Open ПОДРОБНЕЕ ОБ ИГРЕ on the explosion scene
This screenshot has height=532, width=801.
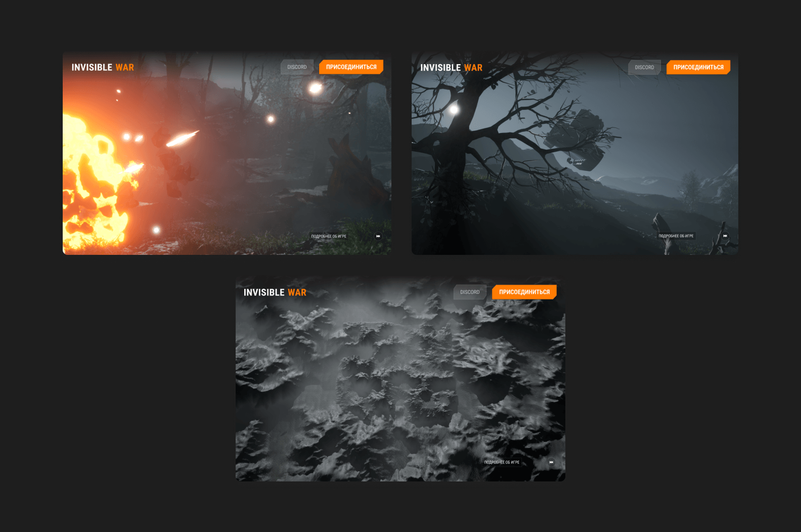(x=329, y=236)
